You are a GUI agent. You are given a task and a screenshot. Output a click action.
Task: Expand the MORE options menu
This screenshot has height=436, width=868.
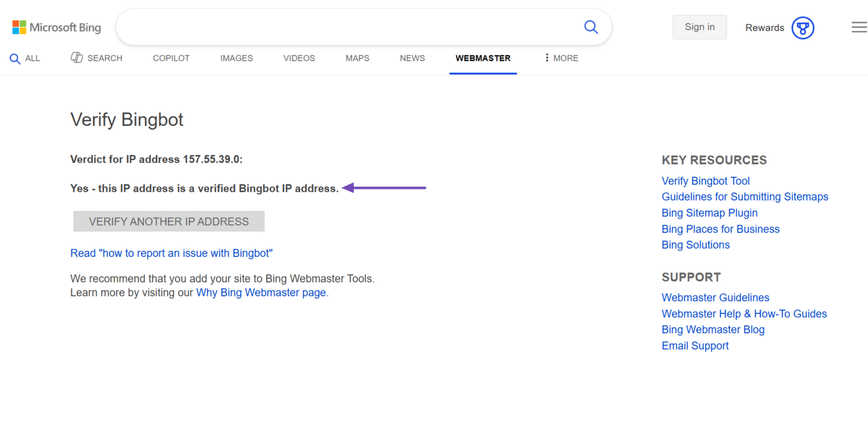coord(561,58)
